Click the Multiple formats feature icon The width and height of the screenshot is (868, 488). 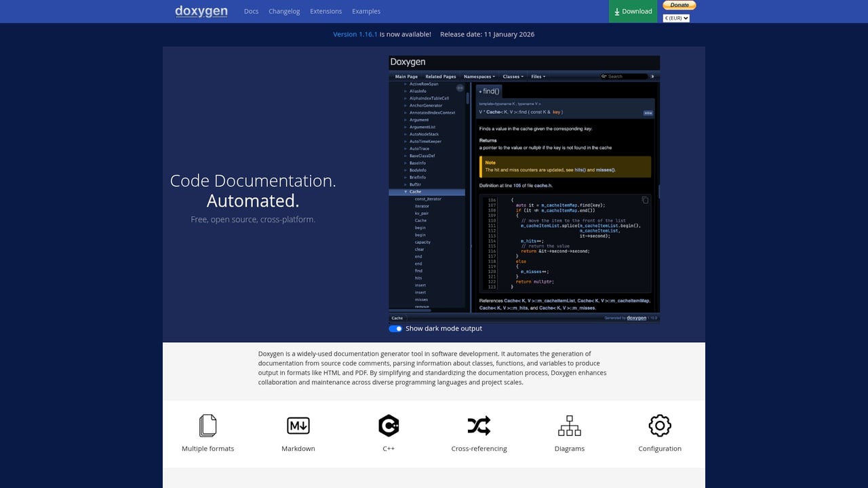tap(208, 426)
